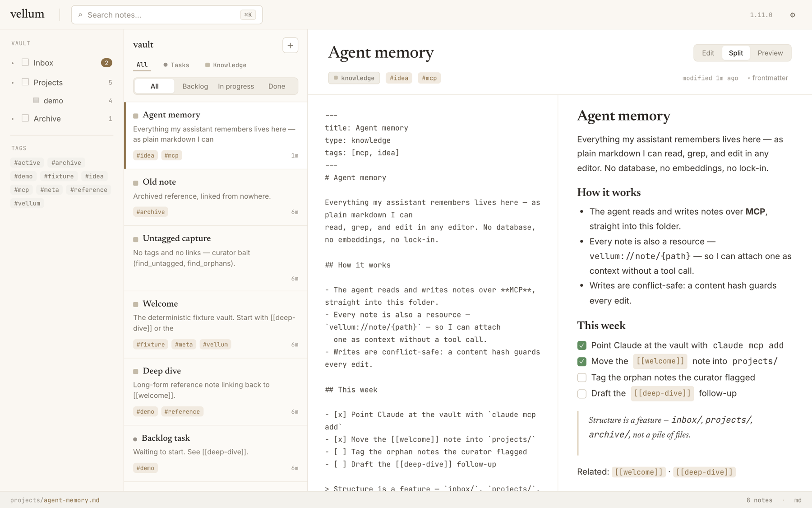Screen dimensions: 812x508
Task: Filter by #active tag in sidebar
Action: click(27, 163)
